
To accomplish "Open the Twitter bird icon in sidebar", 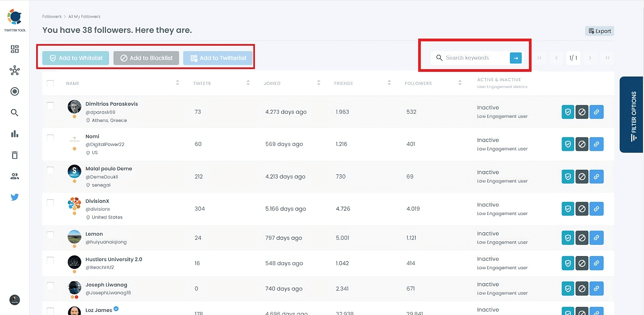I will tap(14, 197).
